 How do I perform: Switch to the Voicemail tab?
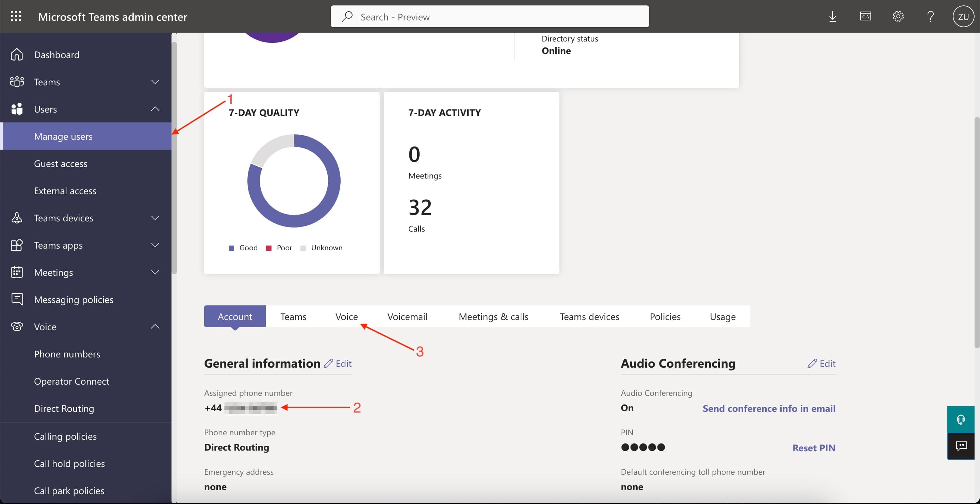pos(407,316)
